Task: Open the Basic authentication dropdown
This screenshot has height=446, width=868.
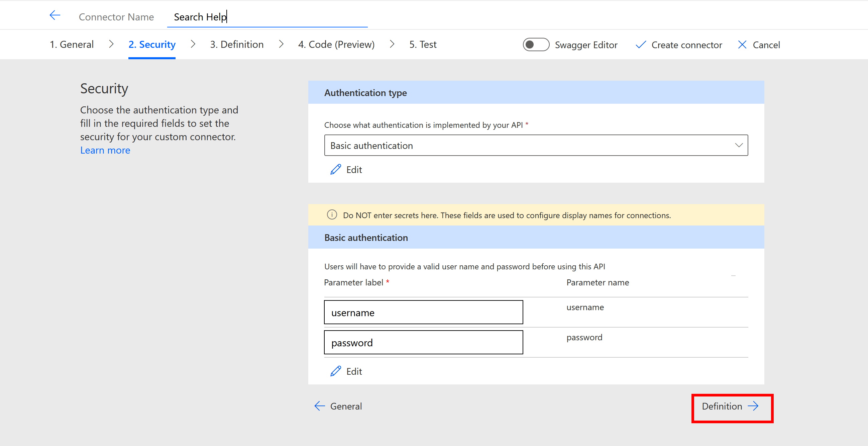Action: tap(536, 145)
